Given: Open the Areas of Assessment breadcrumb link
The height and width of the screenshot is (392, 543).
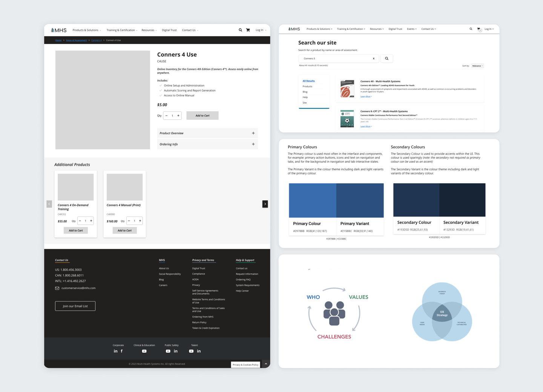Looking at the screenshot, I should [77, 40].
